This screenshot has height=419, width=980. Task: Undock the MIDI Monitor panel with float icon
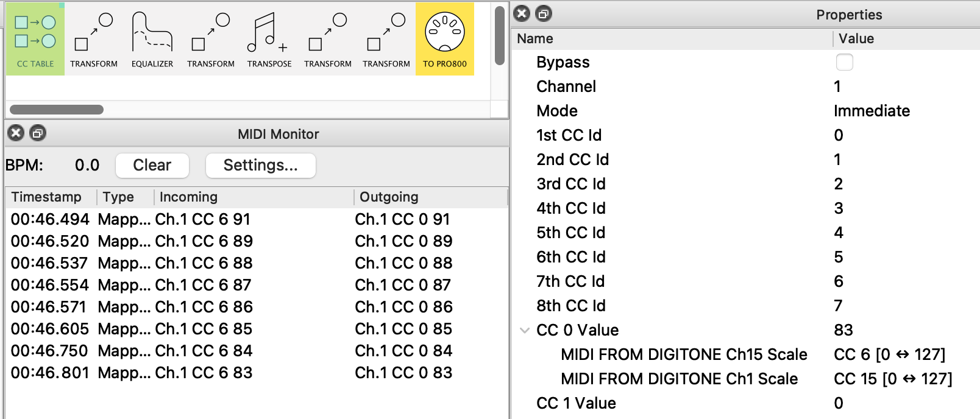coord(38,133)
